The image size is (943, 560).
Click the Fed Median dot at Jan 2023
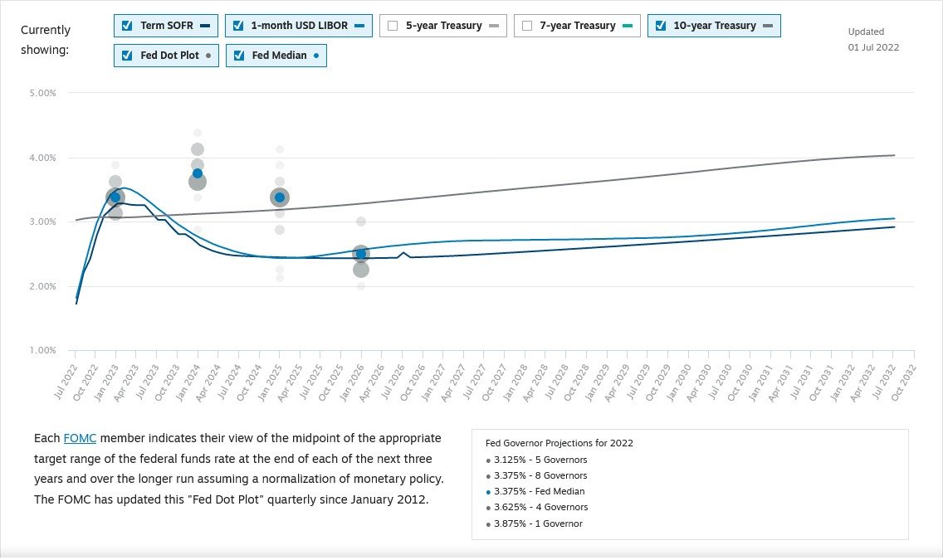point(115,197)
